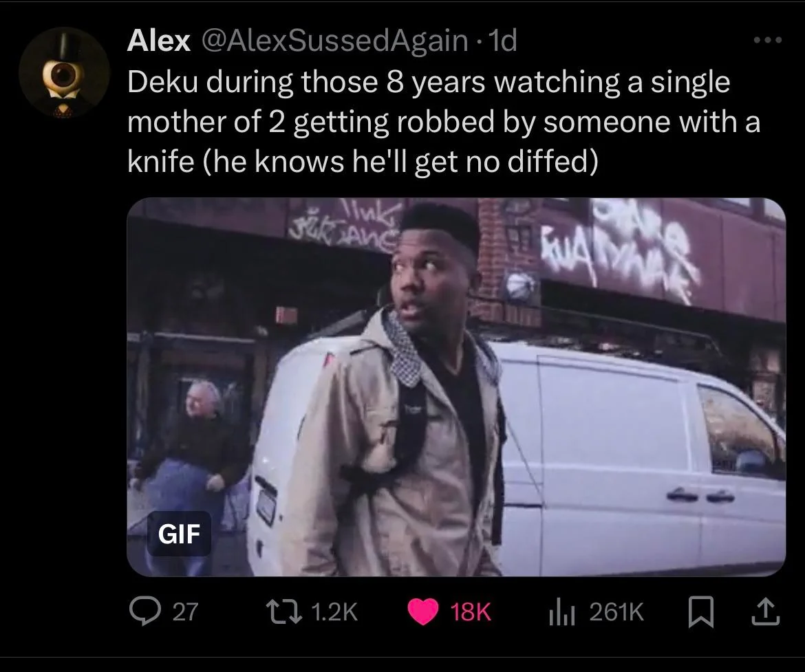Open the reply speech bubble icon
The height and width of the screenshot is (672, 805).
tap(144, 611)
